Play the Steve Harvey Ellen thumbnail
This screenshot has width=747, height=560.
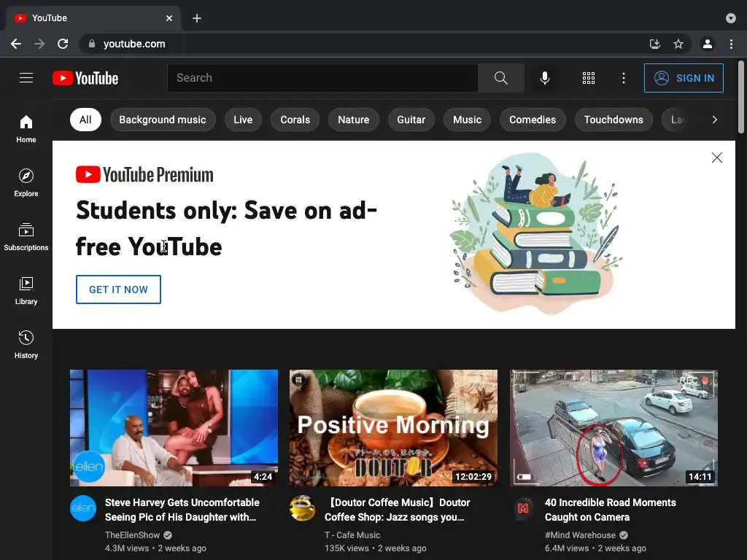click(174, 427)
